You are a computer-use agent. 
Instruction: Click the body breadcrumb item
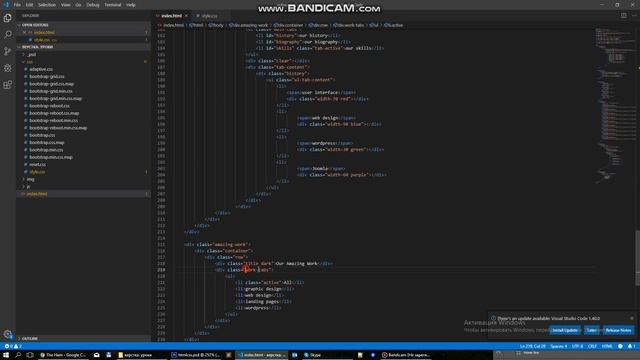(x=216, y=25)
